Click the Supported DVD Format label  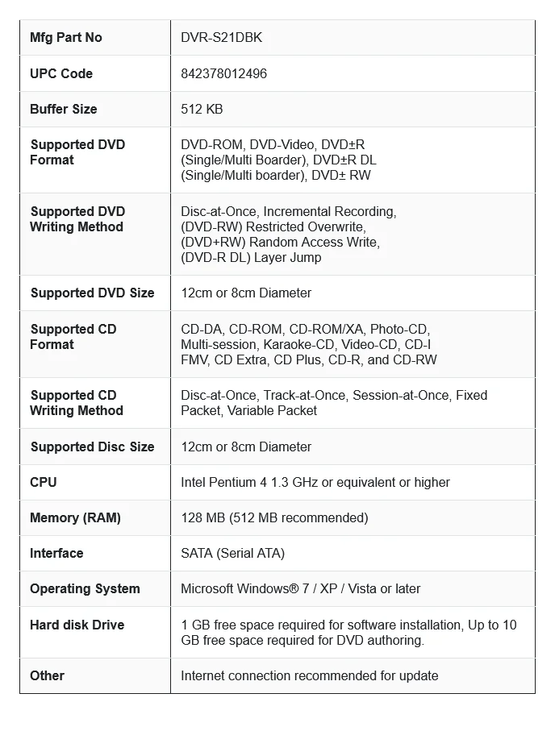77,152
